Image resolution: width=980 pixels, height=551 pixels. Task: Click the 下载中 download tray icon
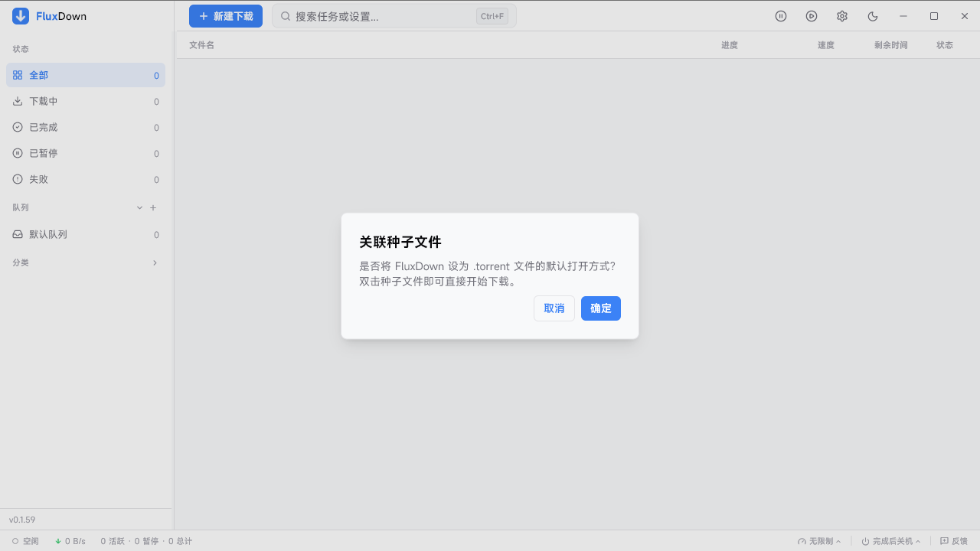coord(18,101)
